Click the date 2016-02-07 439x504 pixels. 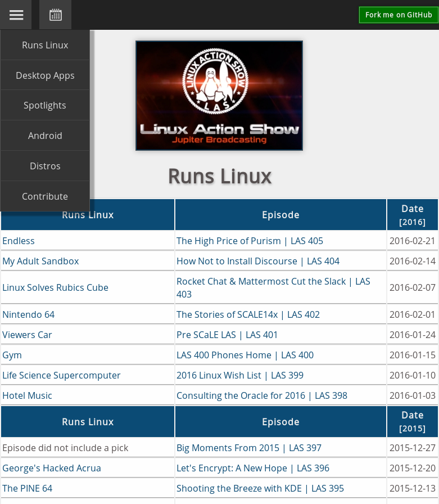(x=413, y=287)
